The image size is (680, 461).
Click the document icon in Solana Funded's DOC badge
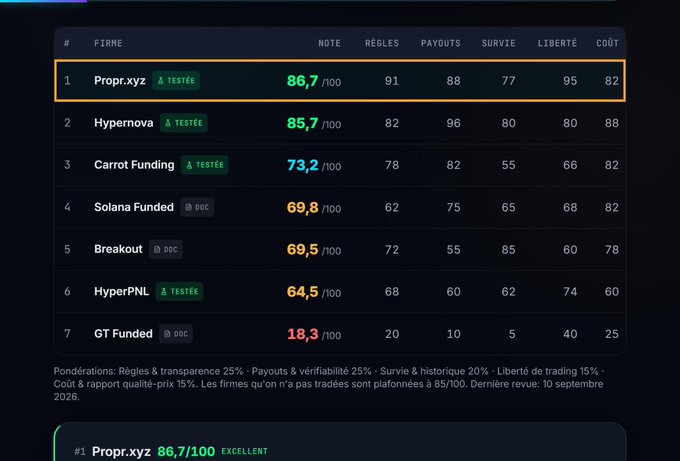(x=188, y=207)
